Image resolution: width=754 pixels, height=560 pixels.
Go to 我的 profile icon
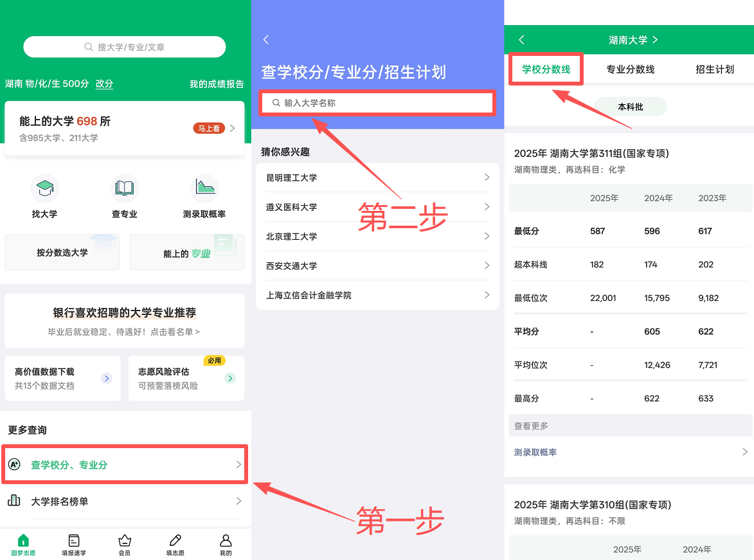(x=226, y=541)
